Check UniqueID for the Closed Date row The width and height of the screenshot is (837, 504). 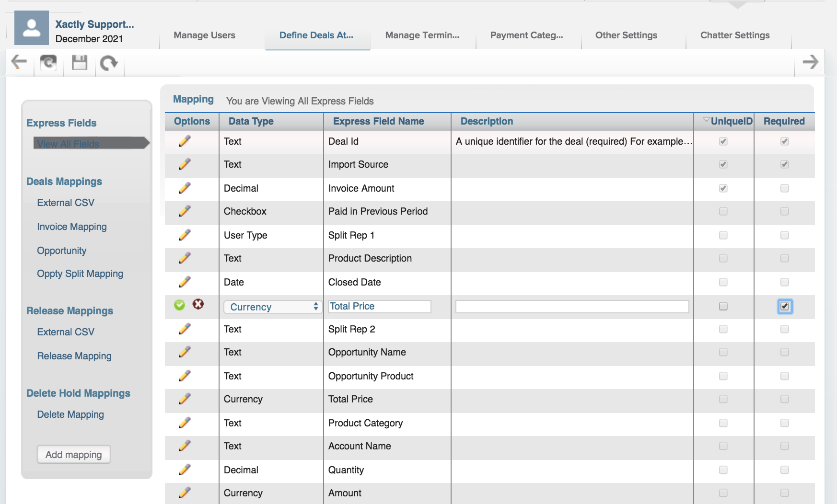723,282
